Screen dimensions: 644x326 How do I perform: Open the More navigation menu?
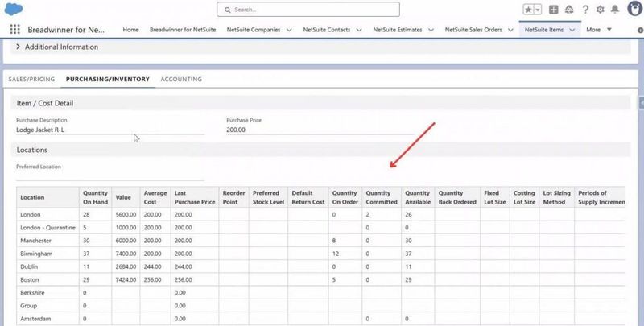[x=599, y=30]
